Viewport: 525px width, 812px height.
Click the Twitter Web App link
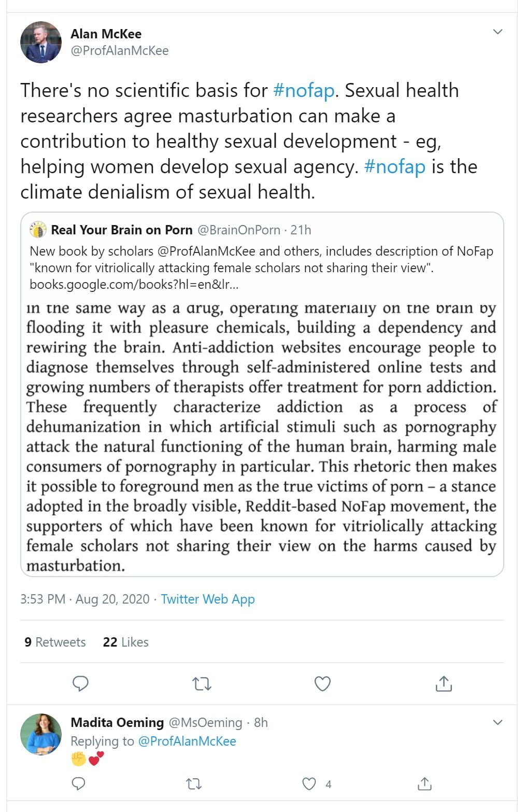pos(207,599)
